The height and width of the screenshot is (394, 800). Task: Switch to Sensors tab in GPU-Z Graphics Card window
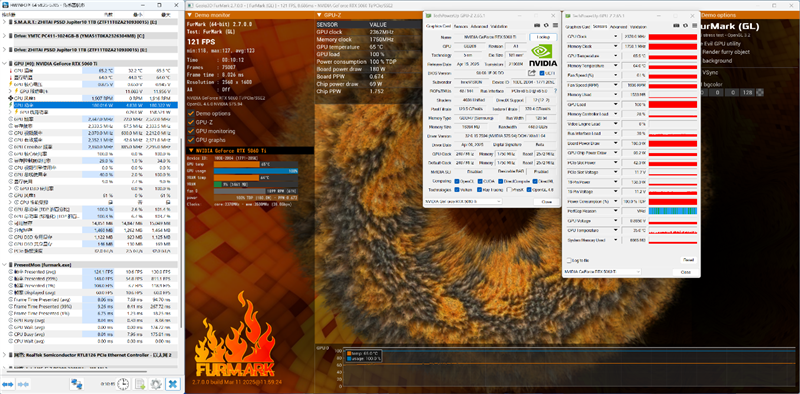(x=461, y=26)
